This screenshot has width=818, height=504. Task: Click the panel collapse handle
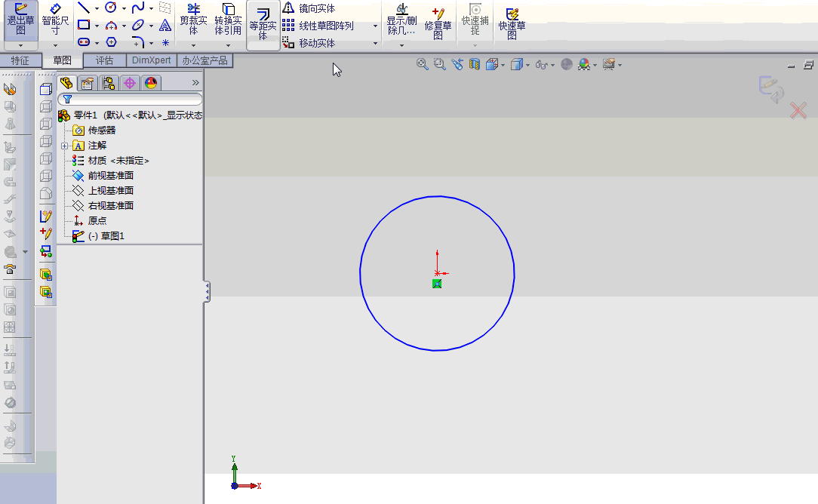coord(207,292)
